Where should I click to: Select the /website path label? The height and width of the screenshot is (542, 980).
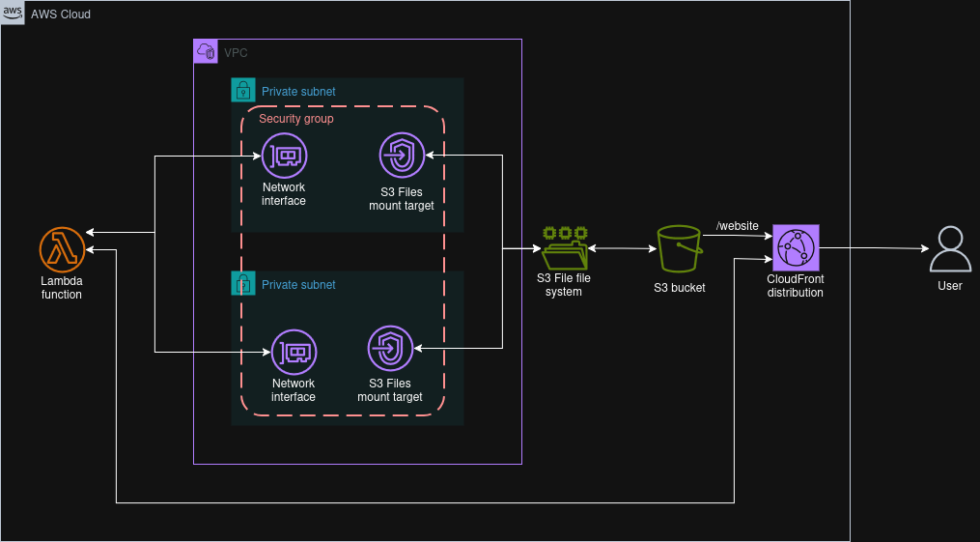738,226
